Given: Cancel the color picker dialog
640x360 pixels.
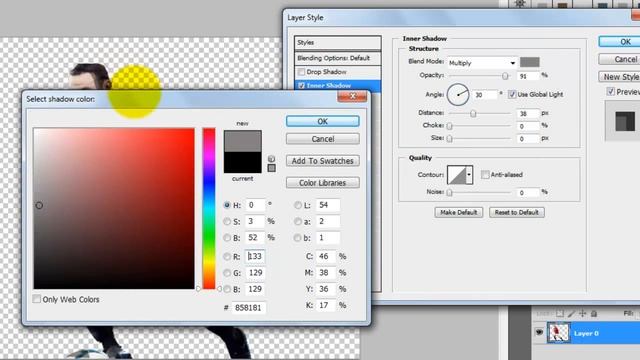Looking at the screenshot, I should (x=322, y=139).
